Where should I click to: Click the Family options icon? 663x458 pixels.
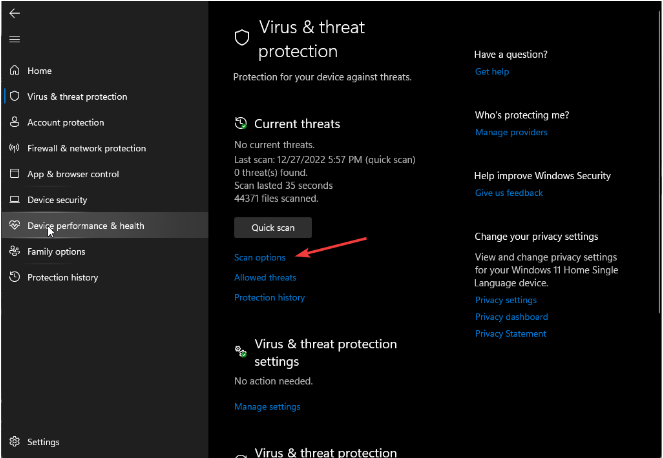point(14,252)
